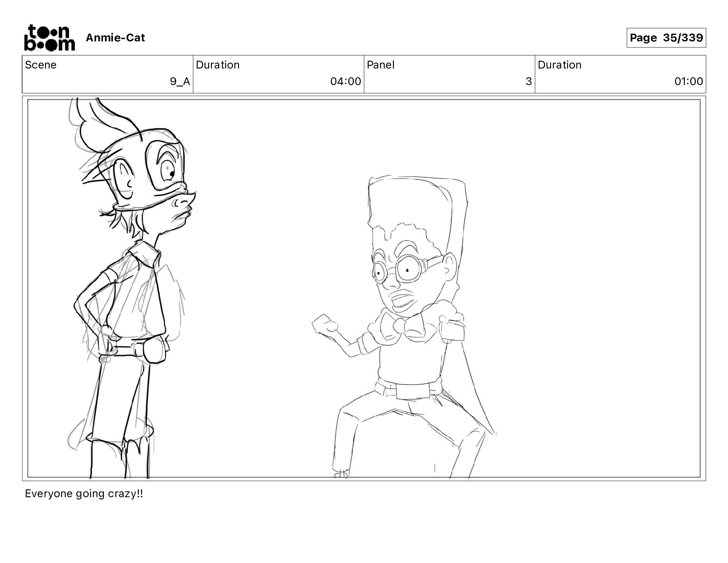Select the scene value '9_A'
The width and height of the screenshot is (728, 563).
[180, 81]
